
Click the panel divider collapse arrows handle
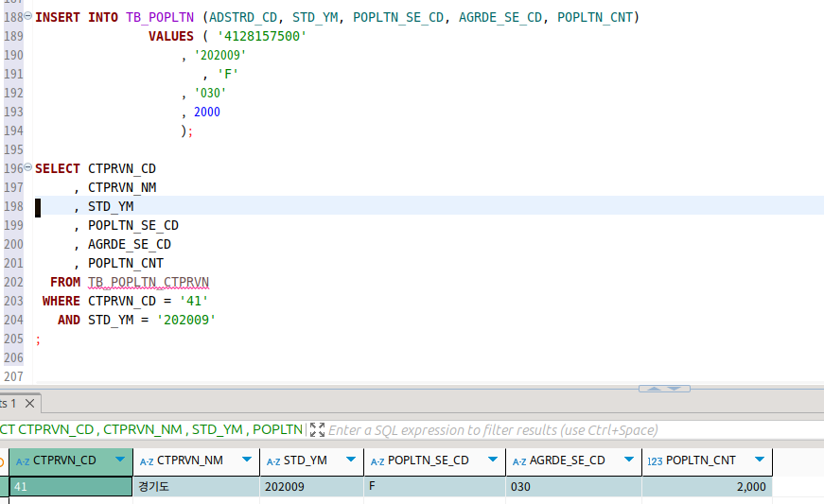(x=664, y=388)
